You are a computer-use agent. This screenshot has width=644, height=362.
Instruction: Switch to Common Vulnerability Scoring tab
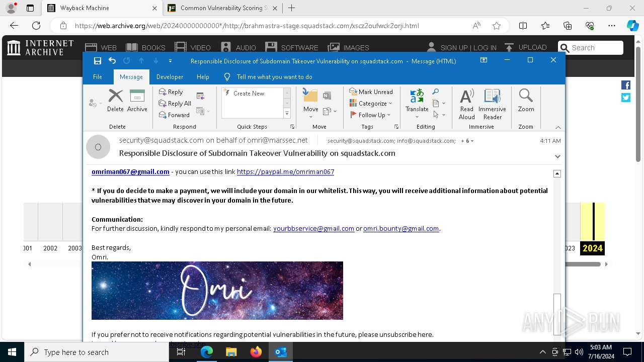(223, 8)
